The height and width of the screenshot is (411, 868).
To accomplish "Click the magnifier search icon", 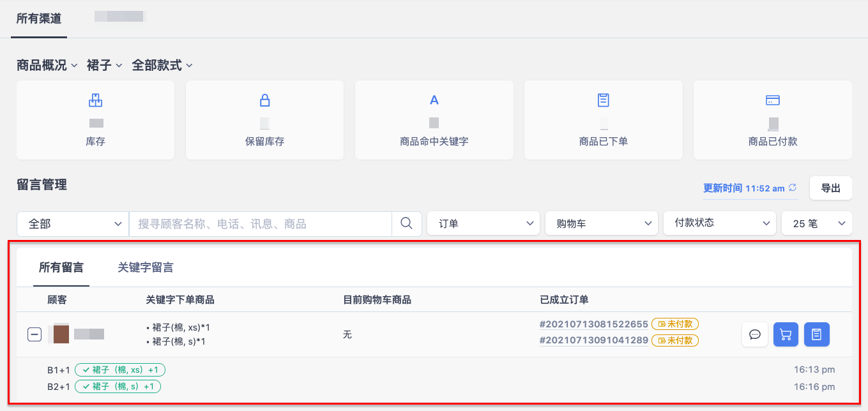I will pyautogui.click(x=406, y=223).
